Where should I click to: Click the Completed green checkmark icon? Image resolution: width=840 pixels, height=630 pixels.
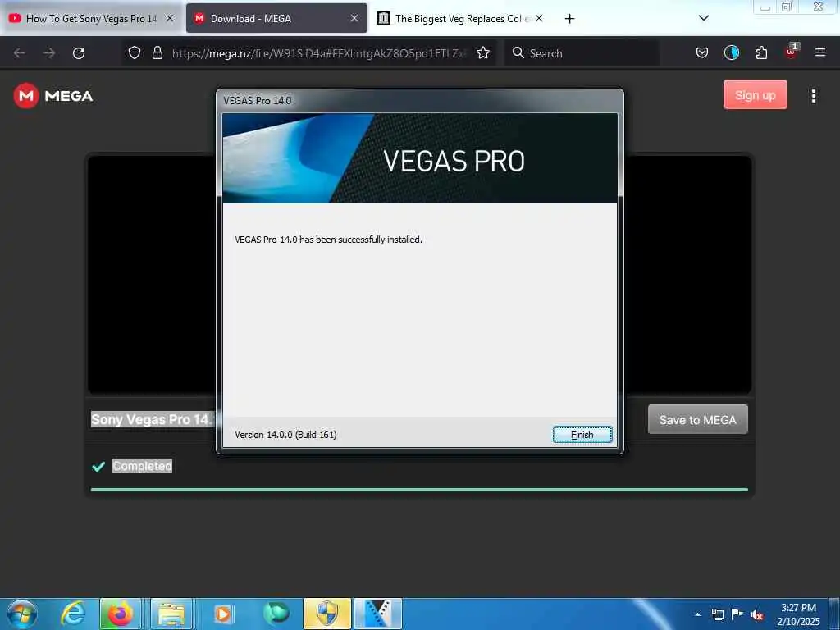pos(98,466)
